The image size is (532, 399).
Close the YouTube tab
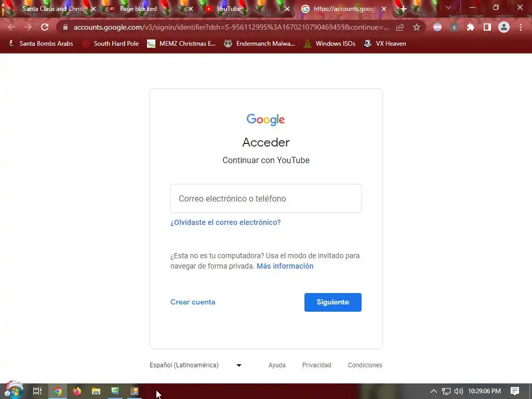(287, 9)
